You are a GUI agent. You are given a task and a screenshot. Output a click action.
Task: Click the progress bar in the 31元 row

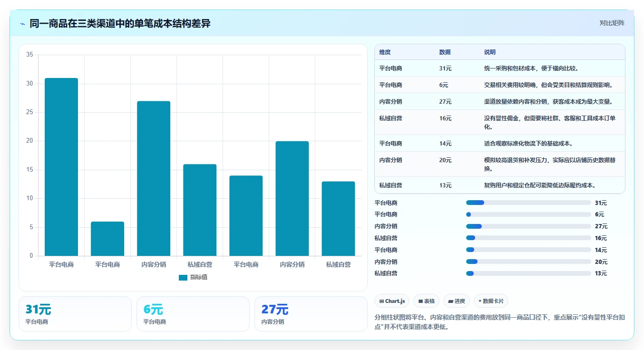coord(528,203)
